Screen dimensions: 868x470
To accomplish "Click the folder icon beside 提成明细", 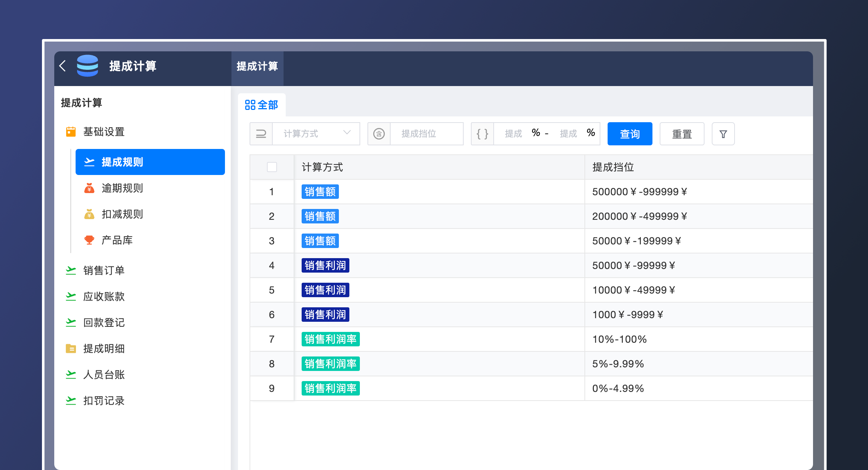I will click(71, 349).
